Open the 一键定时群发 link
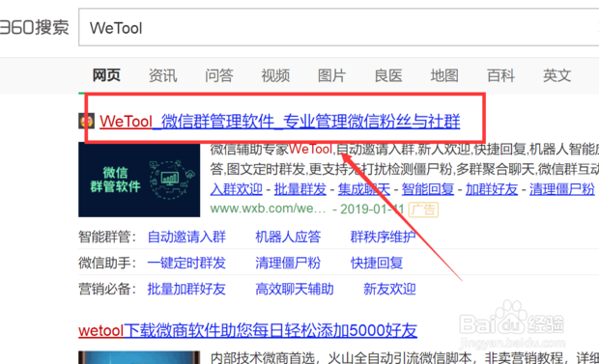This screenshot has height=364, width=599. point(186,263)
